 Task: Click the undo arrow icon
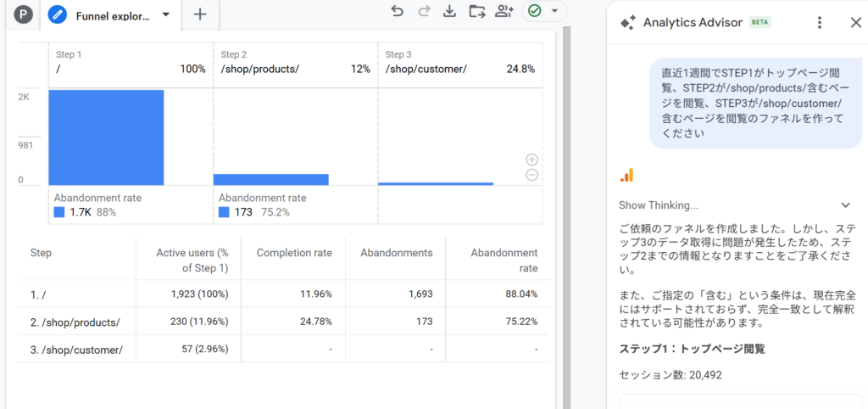397,12
